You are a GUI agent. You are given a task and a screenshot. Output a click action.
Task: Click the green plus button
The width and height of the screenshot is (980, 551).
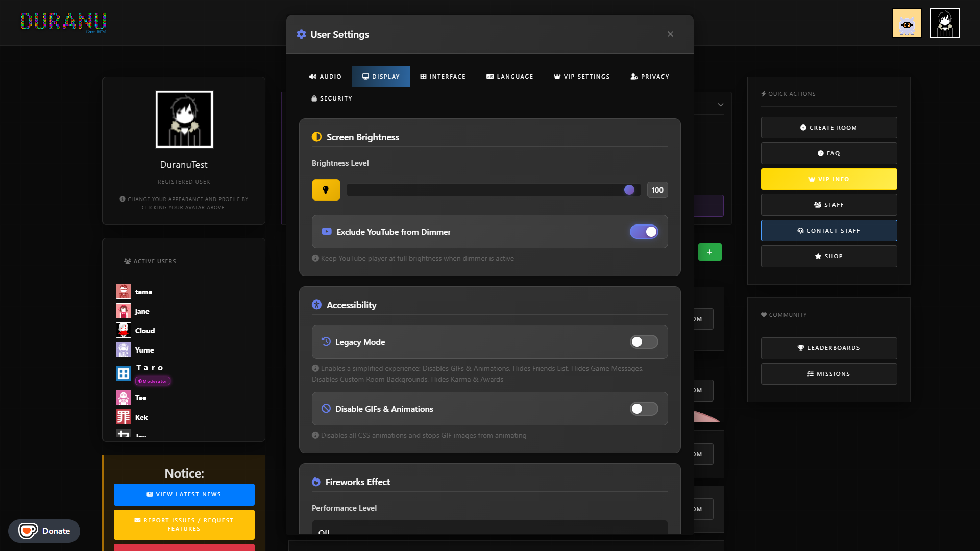[x=709, y=252]
